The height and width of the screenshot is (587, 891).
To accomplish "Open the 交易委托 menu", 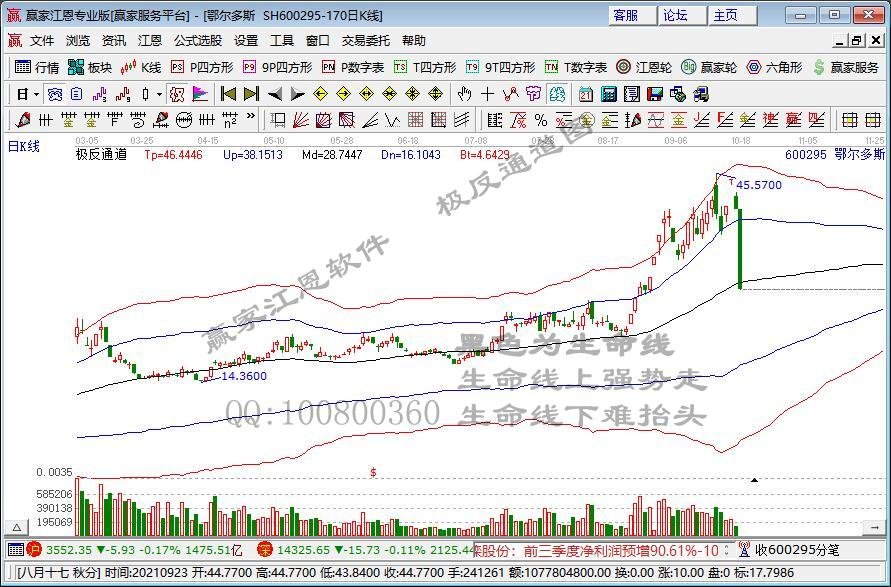I will click(366, 41).
